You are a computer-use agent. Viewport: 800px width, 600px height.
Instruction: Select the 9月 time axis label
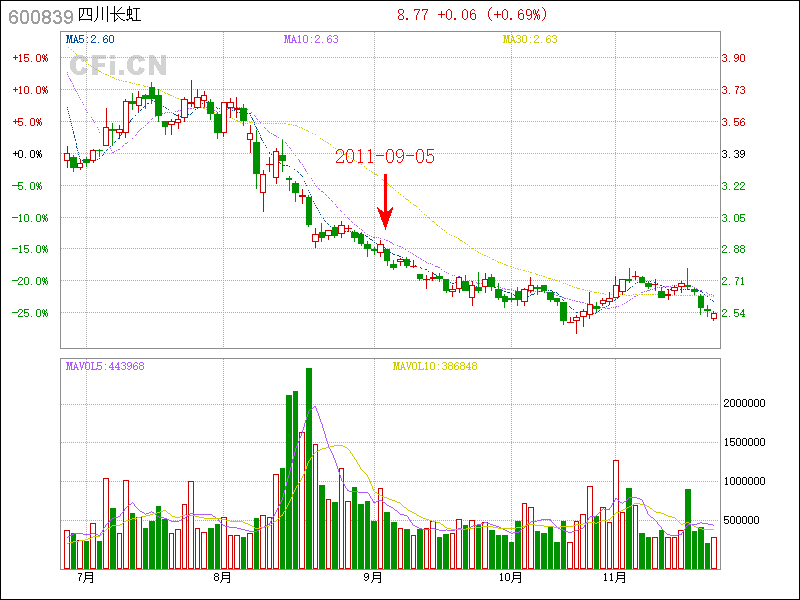coord(374,578)
